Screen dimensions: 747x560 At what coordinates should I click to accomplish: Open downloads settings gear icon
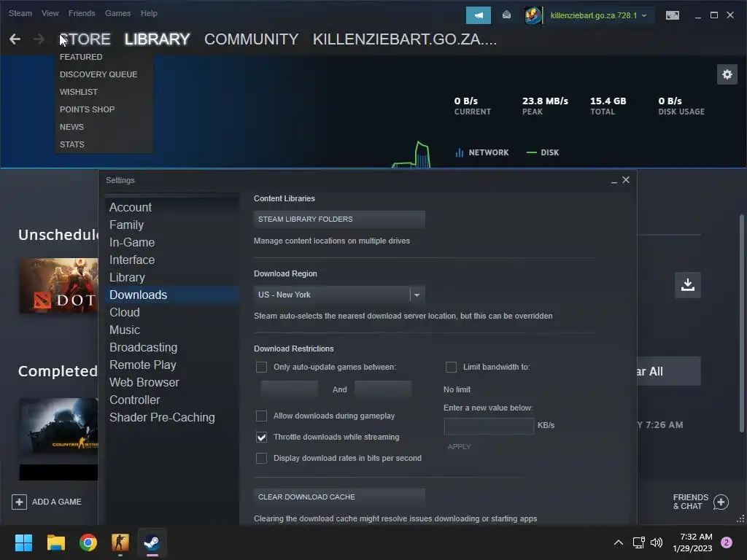tap(727, 74)
